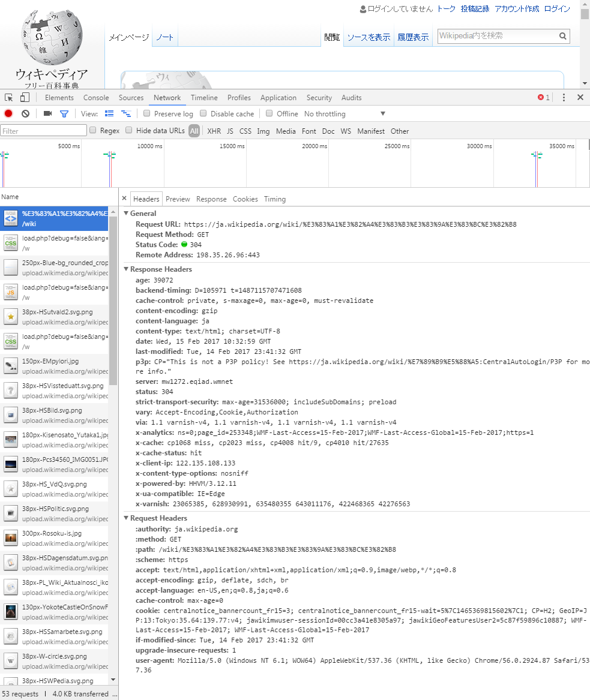
Task: Close the request details pane
Action: point(124,199)
